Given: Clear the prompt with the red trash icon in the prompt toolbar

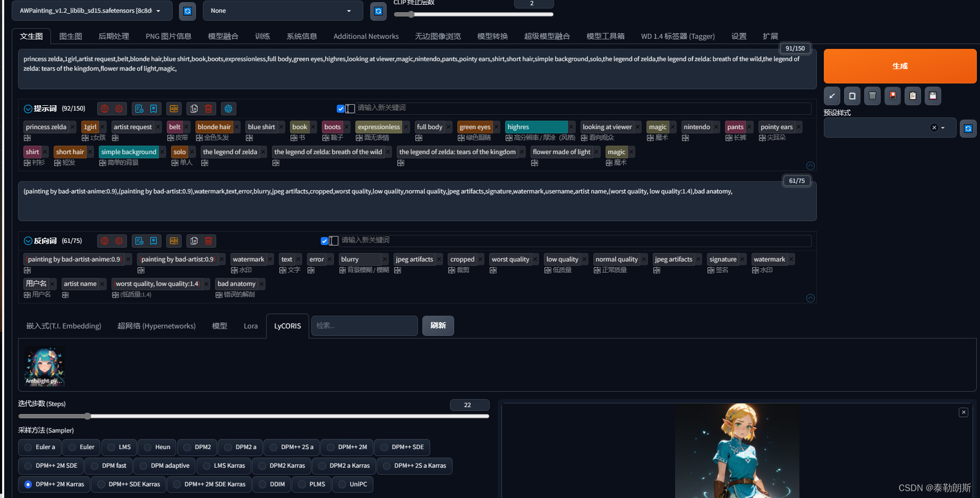Looking at the screenshot, I should point(208,109).
